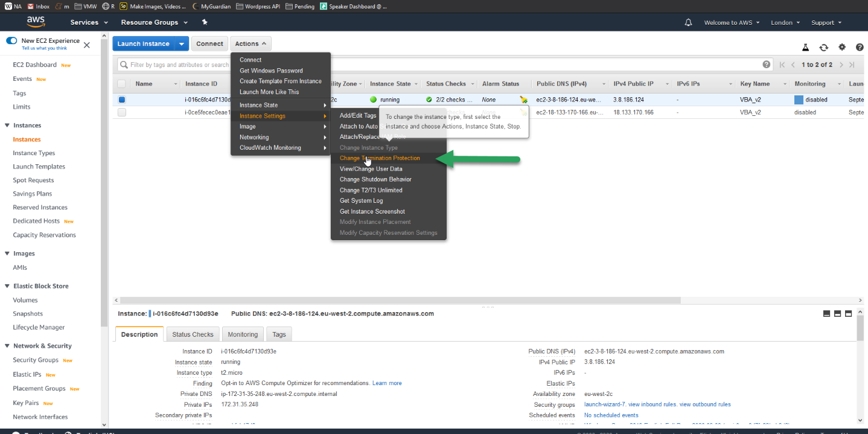Open Key Name column filter arrow
Screen dimensions: 868x434
coord(785,84)
